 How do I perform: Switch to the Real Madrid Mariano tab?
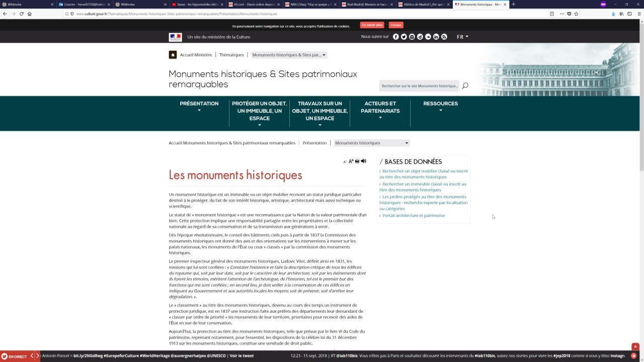click(367, 4)
